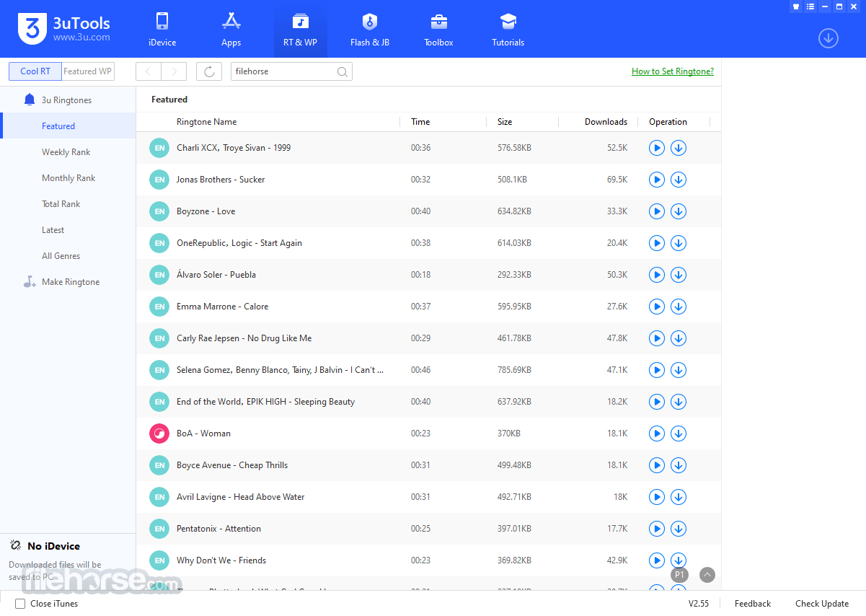Switch to Featured WP tab

coord(87,71)
